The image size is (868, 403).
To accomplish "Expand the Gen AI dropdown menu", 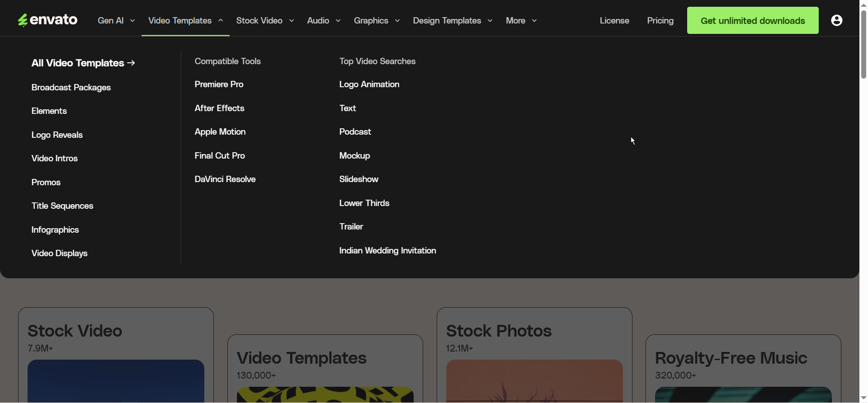I will pyautogui.click(x=116, y=21).
